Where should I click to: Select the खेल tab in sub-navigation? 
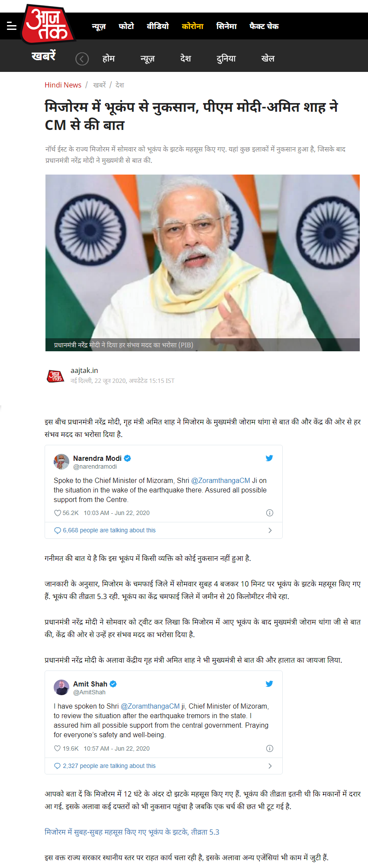coord(268,58)
